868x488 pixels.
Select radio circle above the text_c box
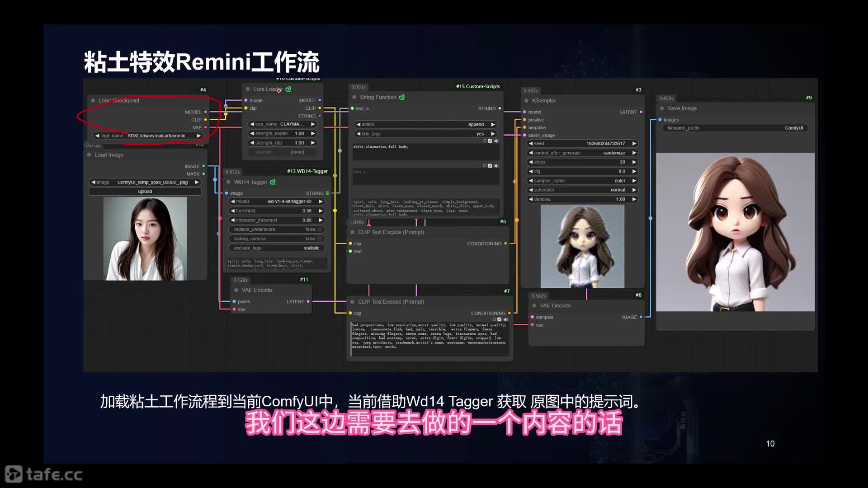click(485, 166)
